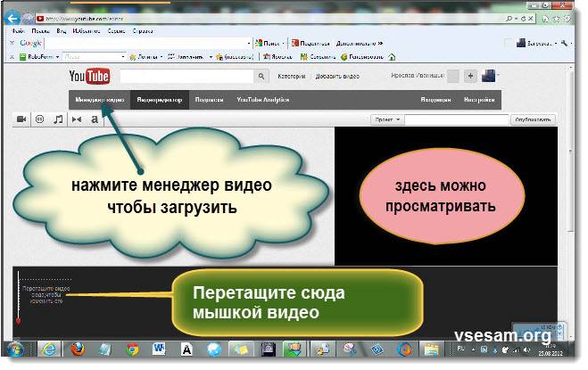This screenshot has height=370, width=588.
Task: Click the Опубликовать button
Action: pos(533,119)
